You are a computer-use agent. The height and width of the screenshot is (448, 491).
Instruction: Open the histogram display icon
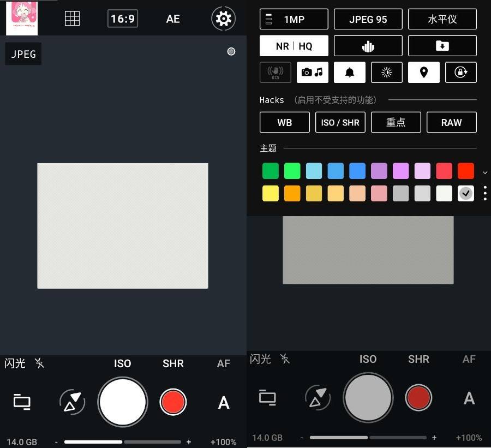tap(368, 46)
